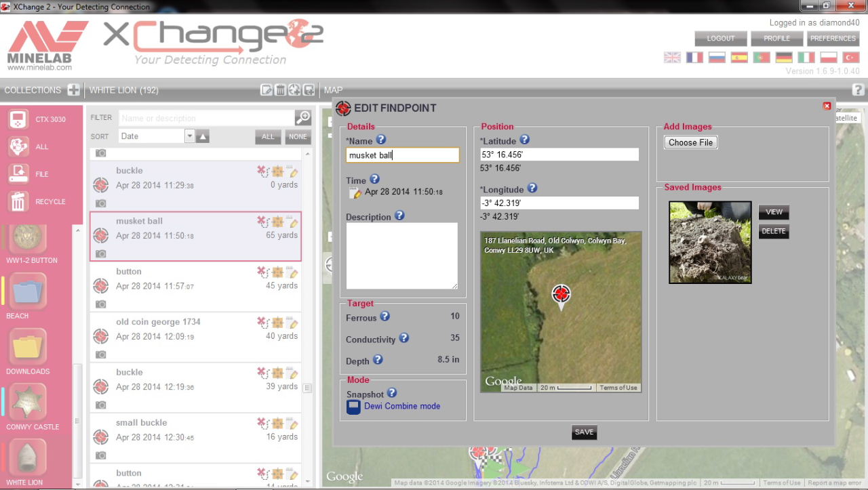Switch language to Russian flag

pyautogui.click(x=717, y=58)
